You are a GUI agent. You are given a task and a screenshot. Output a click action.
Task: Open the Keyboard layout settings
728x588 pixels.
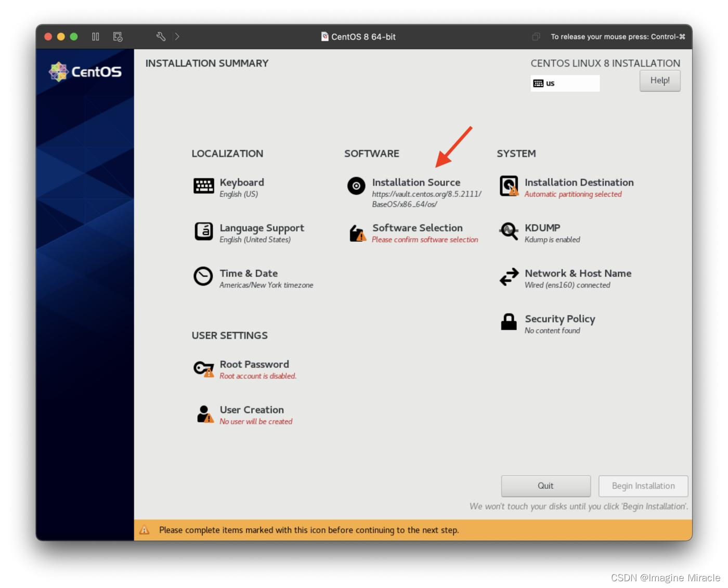coord(242,182)
